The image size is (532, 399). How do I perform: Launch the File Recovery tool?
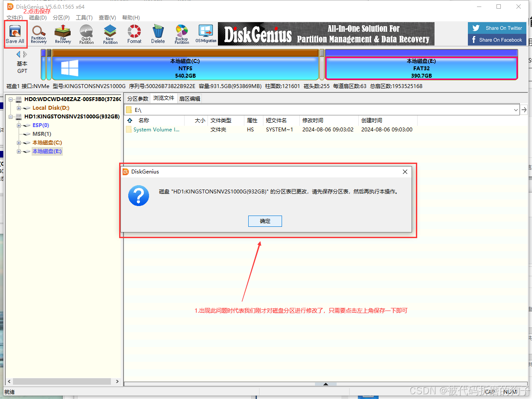(x=63, y=34)
